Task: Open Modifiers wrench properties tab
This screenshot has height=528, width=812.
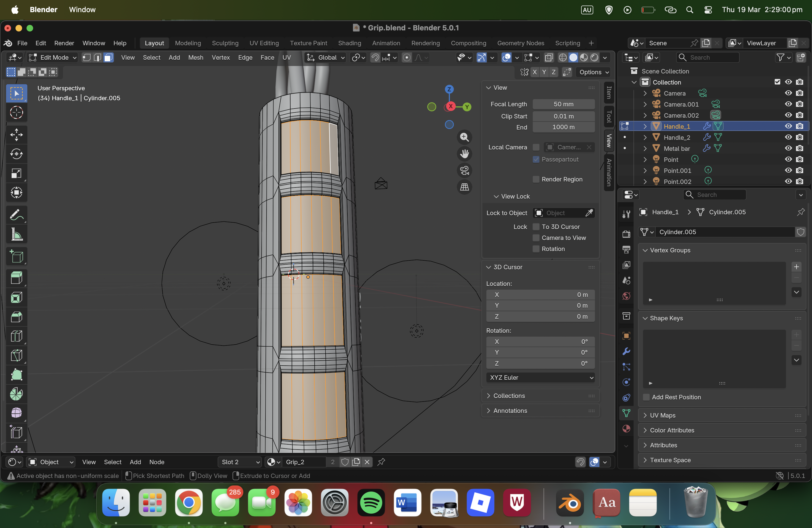Action: pos(626,351)
